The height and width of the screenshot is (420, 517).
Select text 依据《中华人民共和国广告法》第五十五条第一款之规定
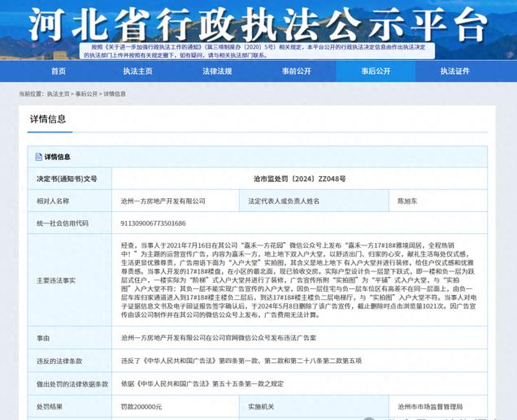click(x=202, y=383)
